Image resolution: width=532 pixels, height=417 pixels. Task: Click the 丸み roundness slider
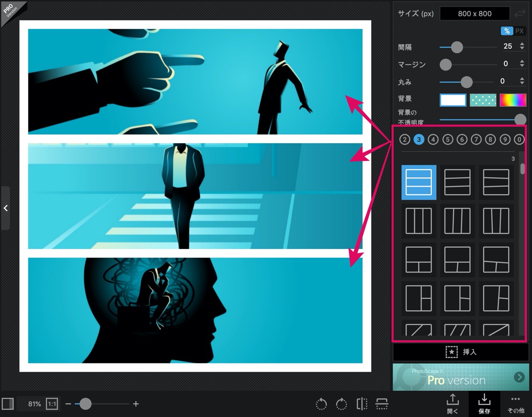pyautogui.click(x=466, y=82)
